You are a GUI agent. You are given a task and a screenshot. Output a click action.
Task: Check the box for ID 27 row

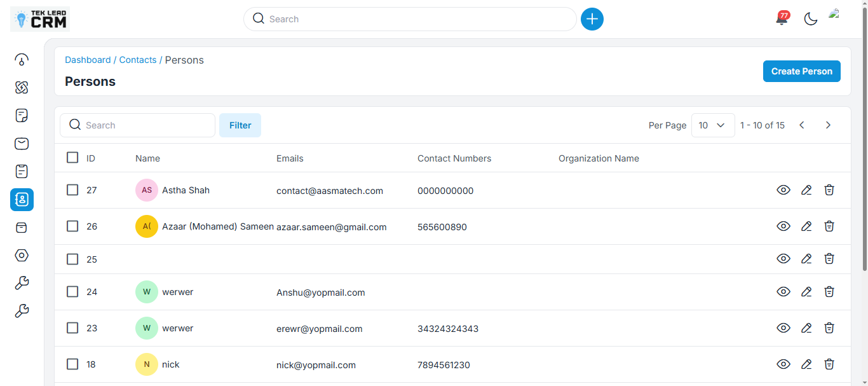tap(72, 190)
